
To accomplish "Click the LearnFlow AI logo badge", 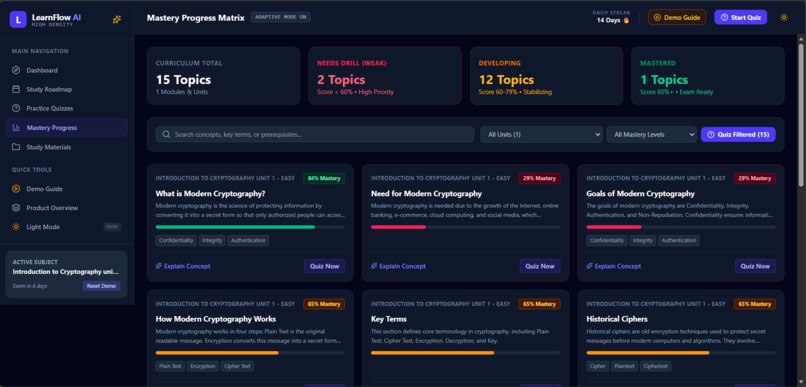I will tap(18, 20).
